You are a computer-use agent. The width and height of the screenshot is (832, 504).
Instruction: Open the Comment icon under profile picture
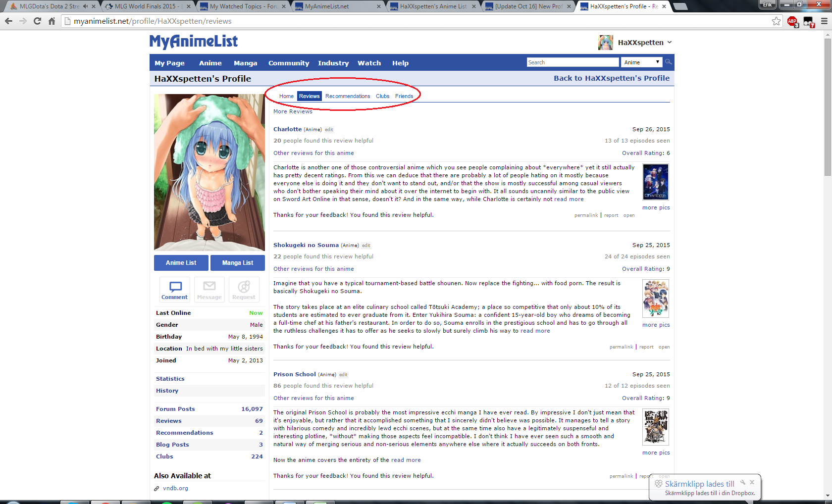pos(175,290)
